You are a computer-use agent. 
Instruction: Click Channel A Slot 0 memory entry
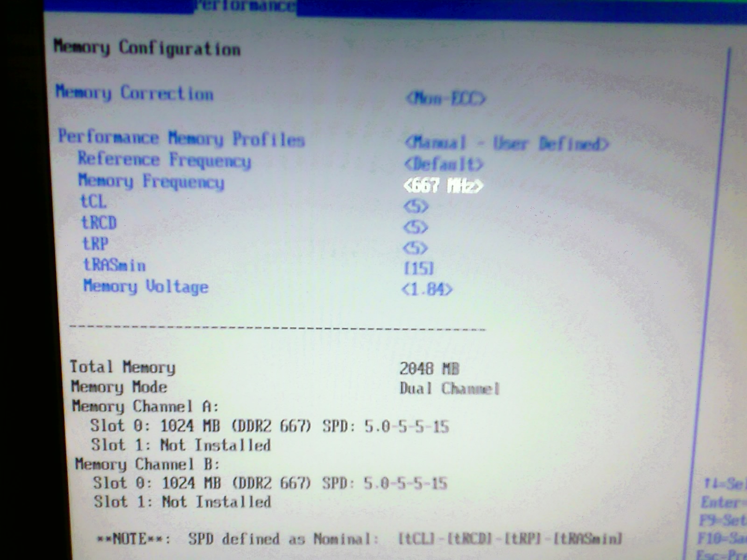click(x=269, y=426)
